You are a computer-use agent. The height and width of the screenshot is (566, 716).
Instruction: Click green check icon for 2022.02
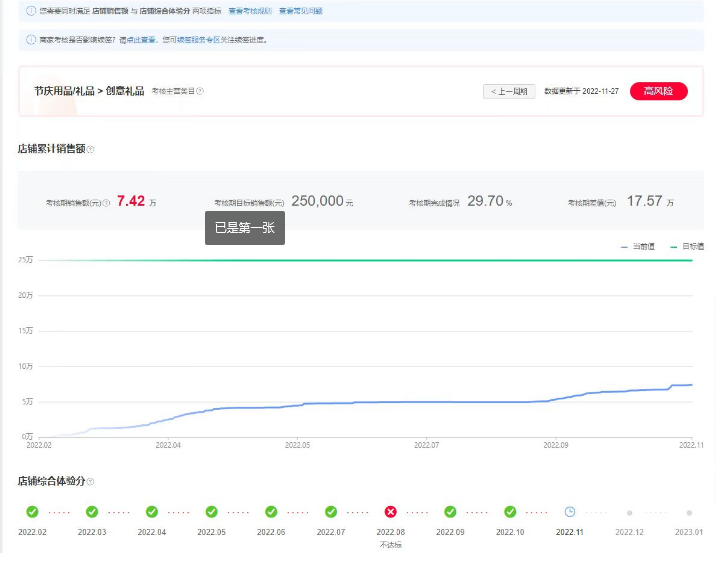pos(32,512)
